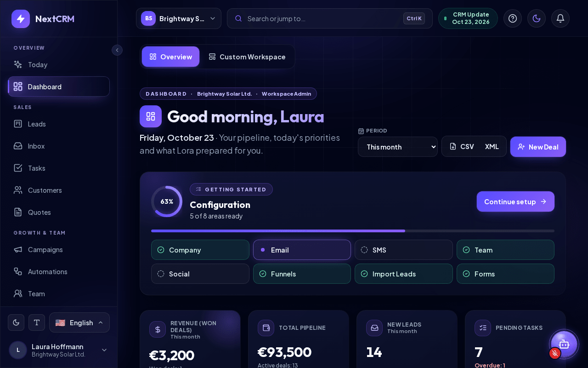Open the Email setup step
Viewport: 588px width, 368px height.
pos(302,250)
